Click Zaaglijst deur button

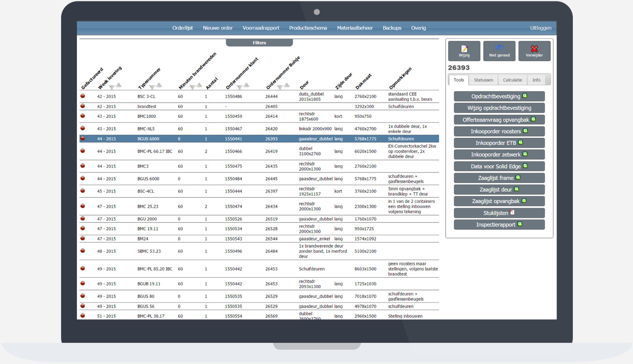click(x=499, y=190)
